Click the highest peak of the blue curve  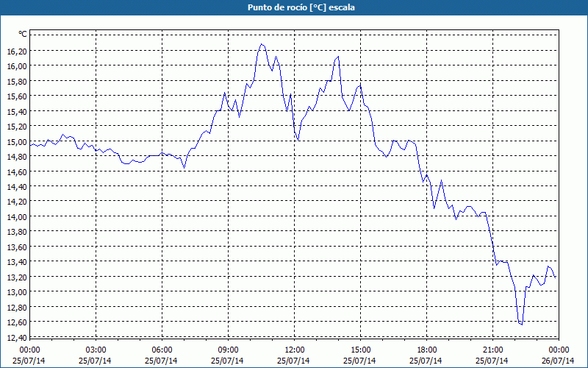click(x=262, y=44)
